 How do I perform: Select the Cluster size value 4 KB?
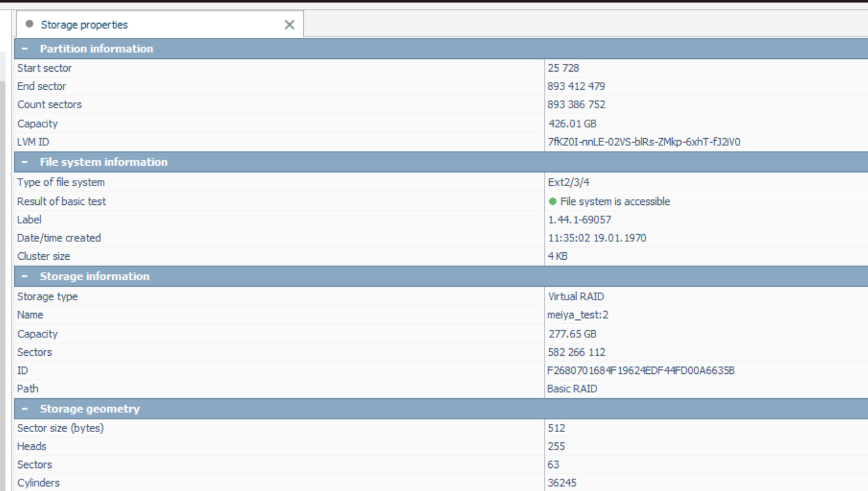click(558, 256)
